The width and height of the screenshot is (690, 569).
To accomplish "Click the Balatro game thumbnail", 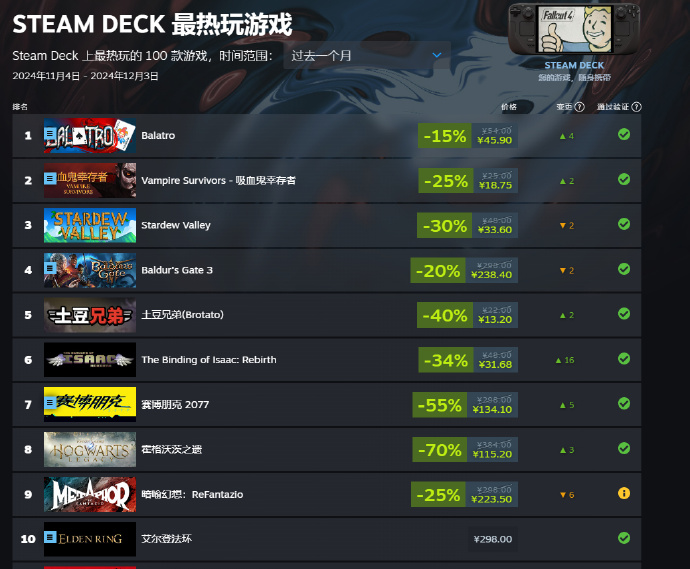I will coord(90,136).
